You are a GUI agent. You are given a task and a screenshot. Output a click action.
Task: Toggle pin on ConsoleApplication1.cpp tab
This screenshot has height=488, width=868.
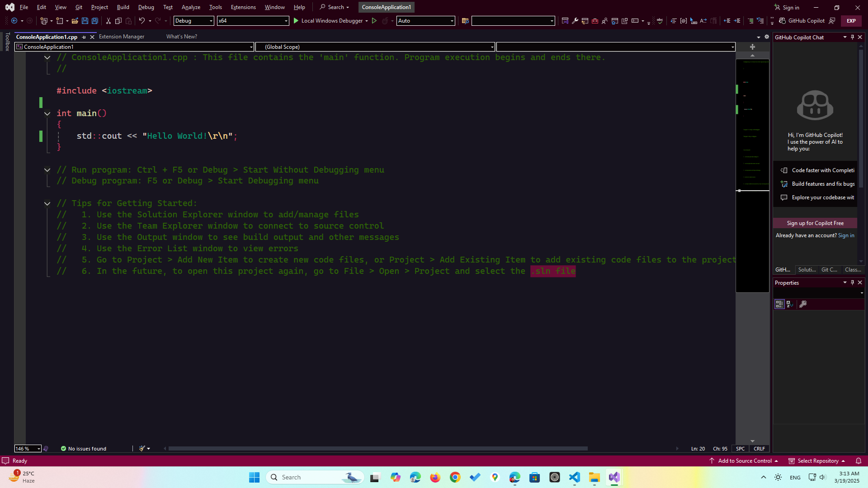pos(84,37)
